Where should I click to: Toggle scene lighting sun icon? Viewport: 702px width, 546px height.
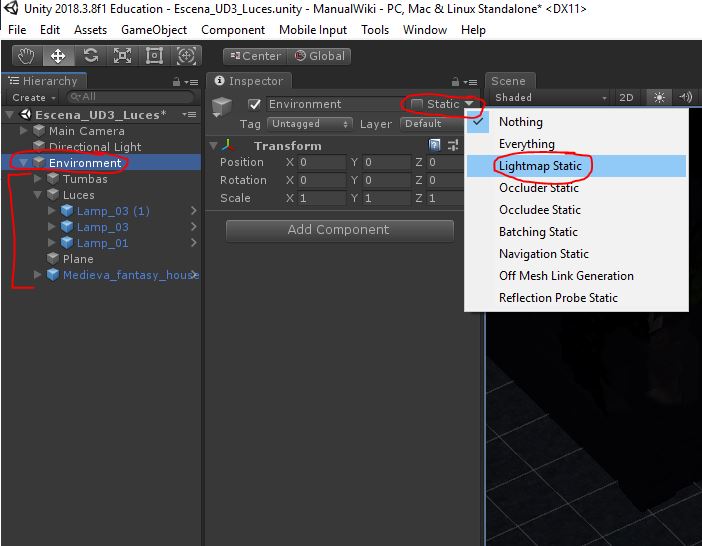[659, 97]
